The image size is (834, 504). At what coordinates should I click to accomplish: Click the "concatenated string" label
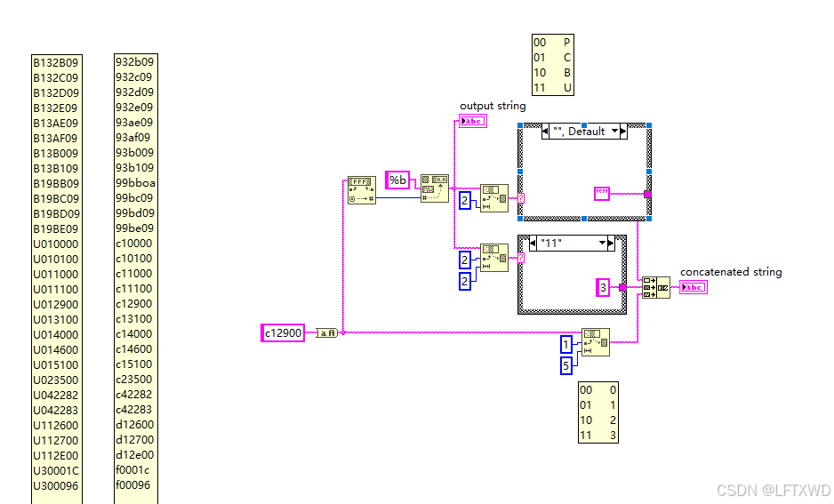(731, 272)
